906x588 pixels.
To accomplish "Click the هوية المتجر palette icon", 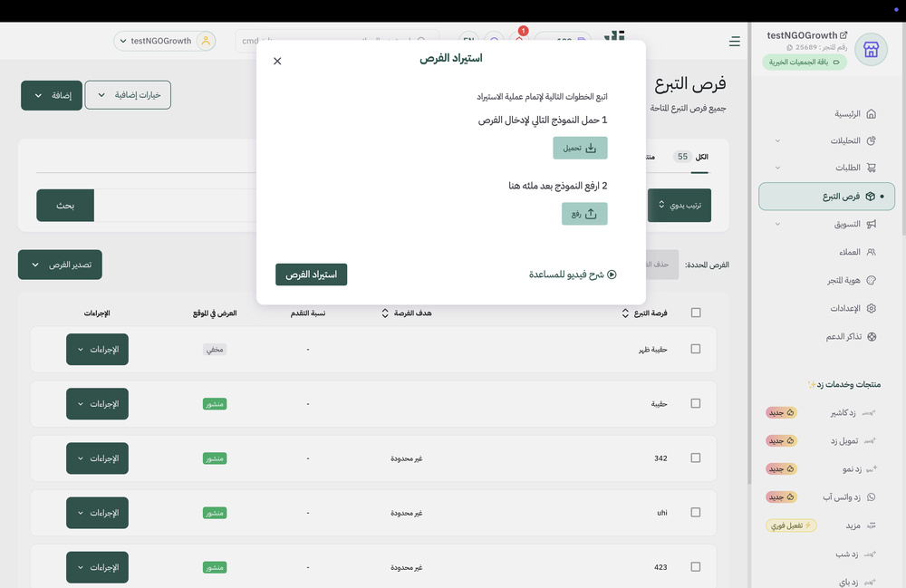I will pyautogui.click(x=872, y=280).
